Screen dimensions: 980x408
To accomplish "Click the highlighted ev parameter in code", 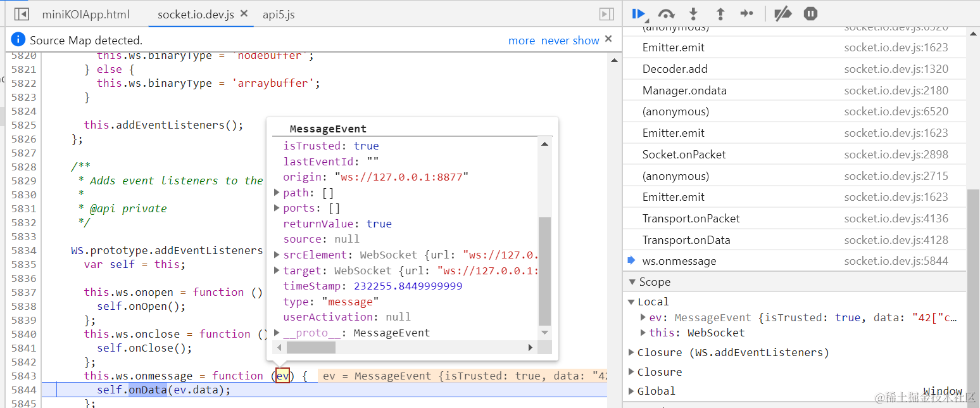I will point(282,376).
